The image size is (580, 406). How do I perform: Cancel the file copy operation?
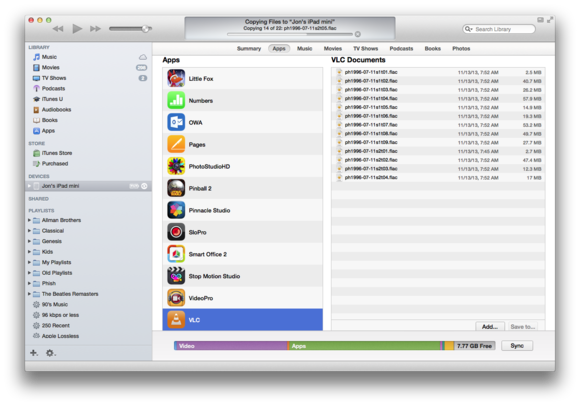pyautogui.click(x=358, y=34)
